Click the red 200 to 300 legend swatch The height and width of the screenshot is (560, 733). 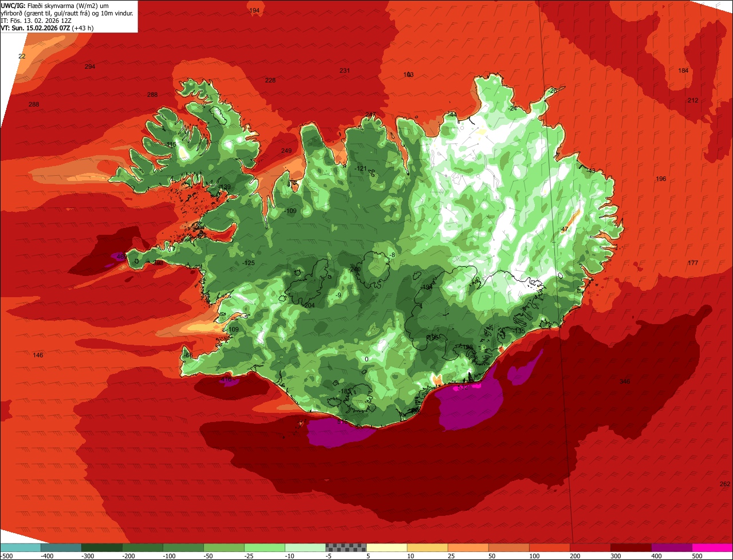tap(590, 547)
